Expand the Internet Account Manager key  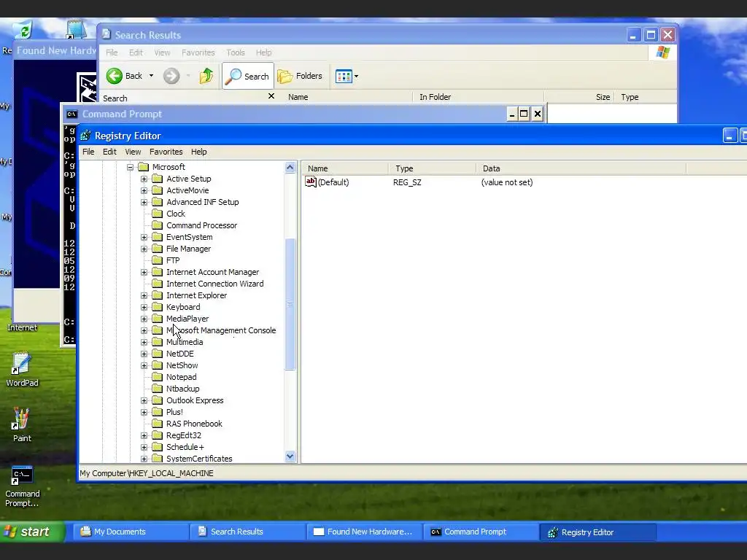click(144, 272)
